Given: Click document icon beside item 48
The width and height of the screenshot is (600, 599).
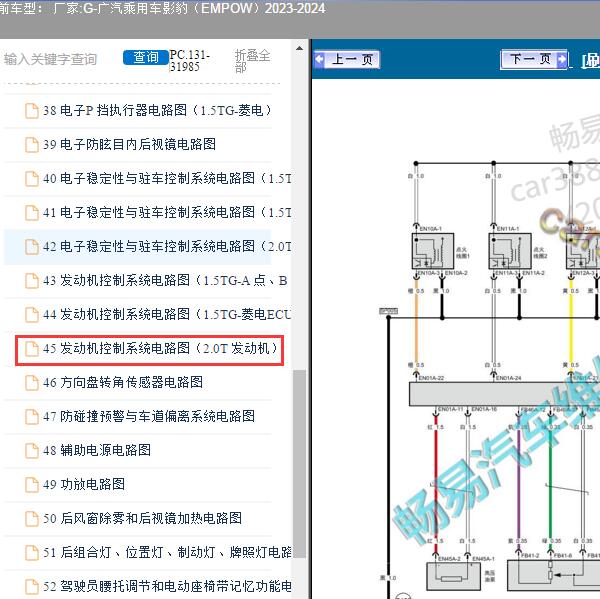Looking at the screenshot, I should 32,451.
